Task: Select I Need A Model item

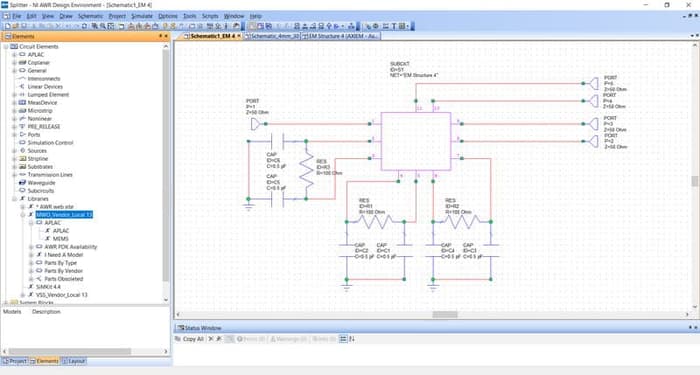Action: point(63,255)
